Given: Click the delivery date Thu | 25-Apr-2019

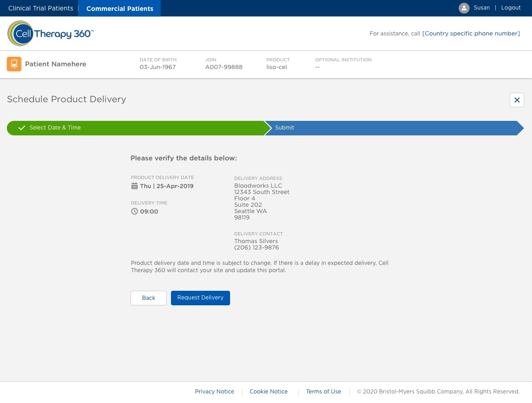Looking at the screenshot, I should (166, 186).
